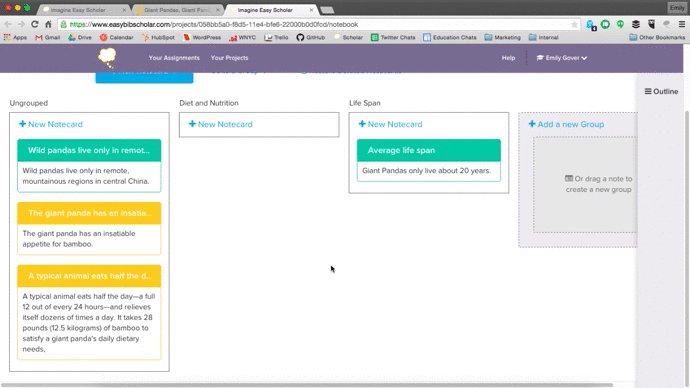This screenshot has width=690, height=388.
Task: Go to browser home icon
Action: point(48,24)
